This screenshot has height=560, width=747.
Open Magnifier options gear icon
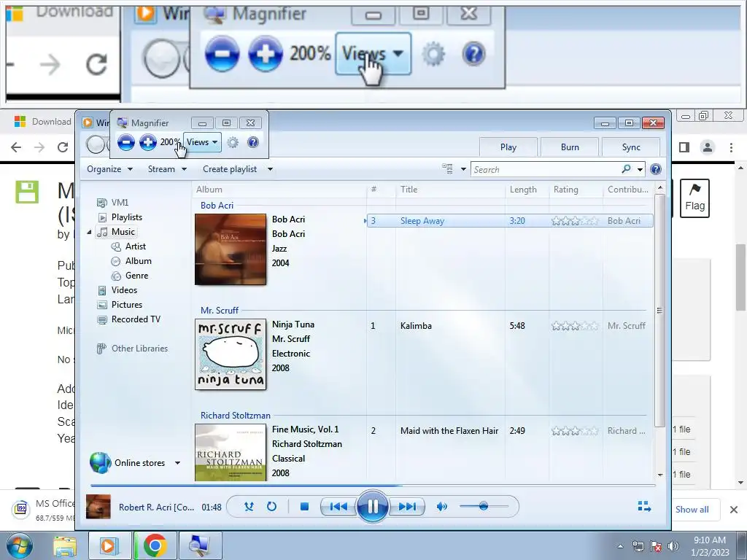[x=233, y=142]
